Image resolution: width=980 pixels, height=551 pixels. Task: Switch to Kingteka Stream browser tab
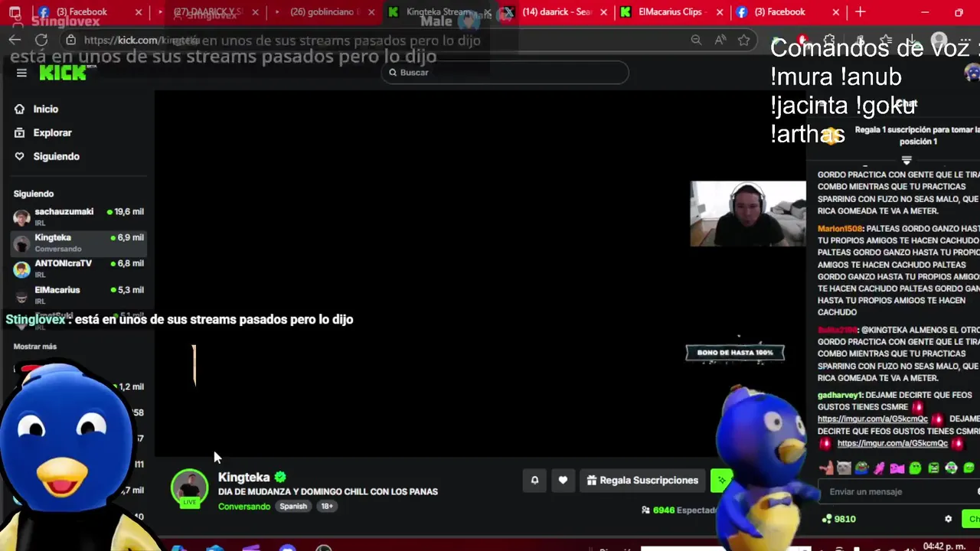tap(440, 12)
